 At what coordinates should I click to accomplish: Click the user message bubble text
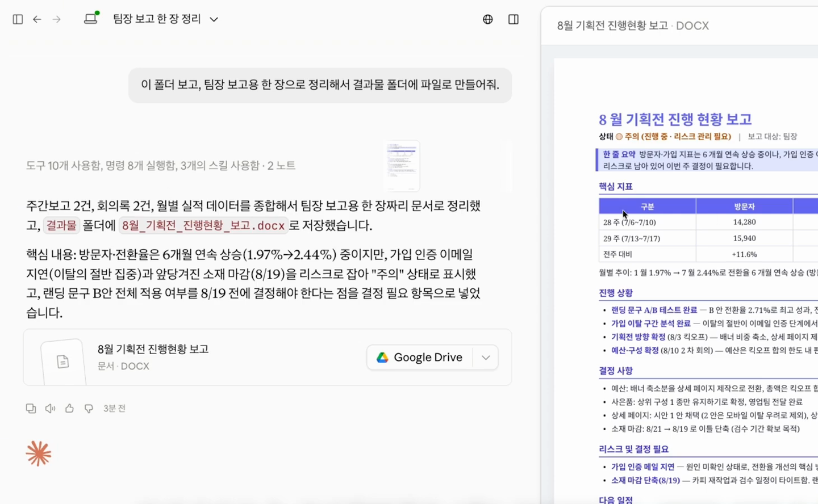pyautogui.click(x=320, y=85)
